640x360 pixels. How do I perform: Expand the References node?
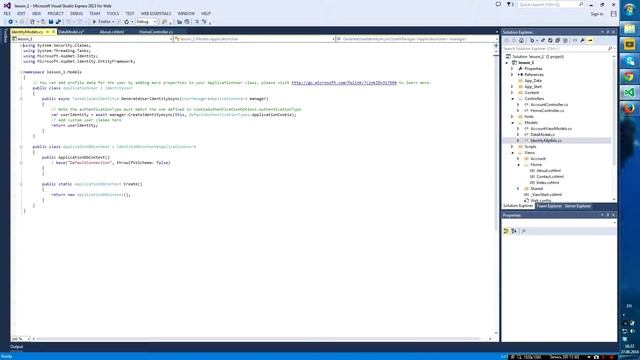pyautogui.click(x=512, y=75)
